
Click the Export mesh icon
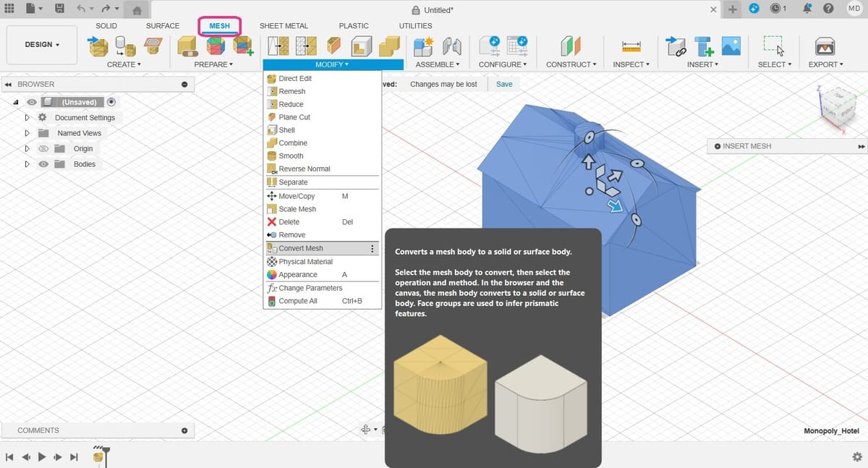pyautogui.click(x=825, y=46)
